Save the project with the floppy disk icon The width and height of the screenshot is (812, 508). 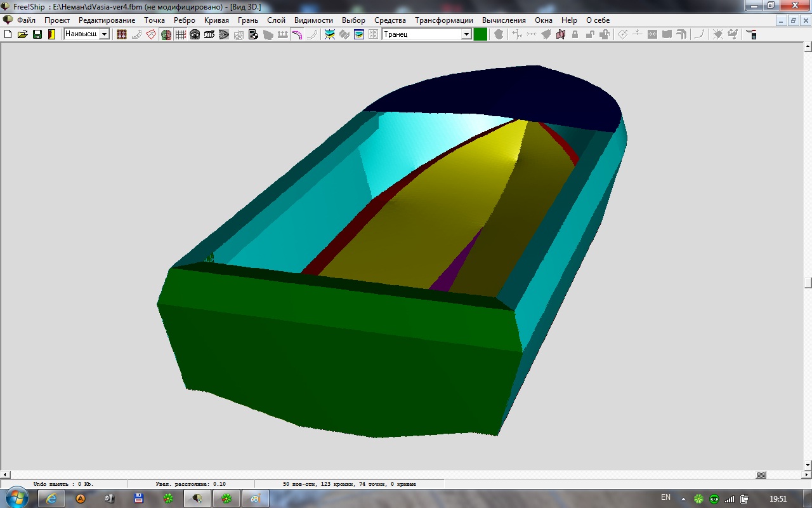pyautogui.click(x=37, y=34)
